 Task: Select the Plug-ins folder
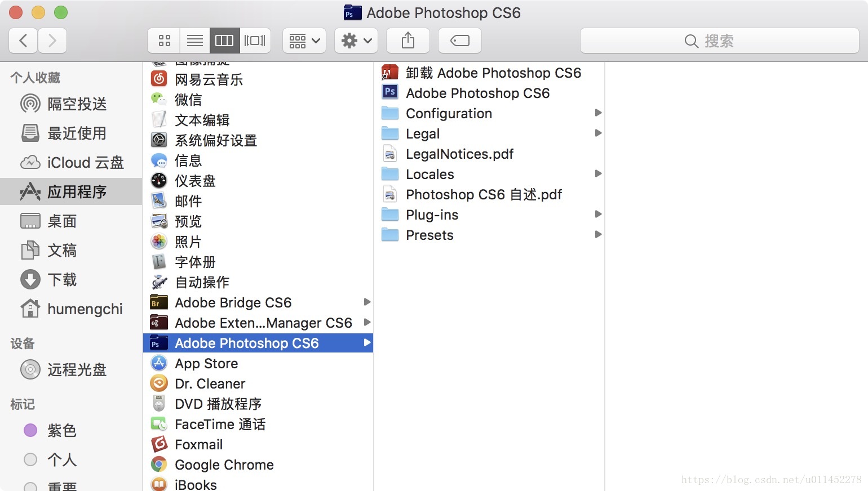pos(489,215)
